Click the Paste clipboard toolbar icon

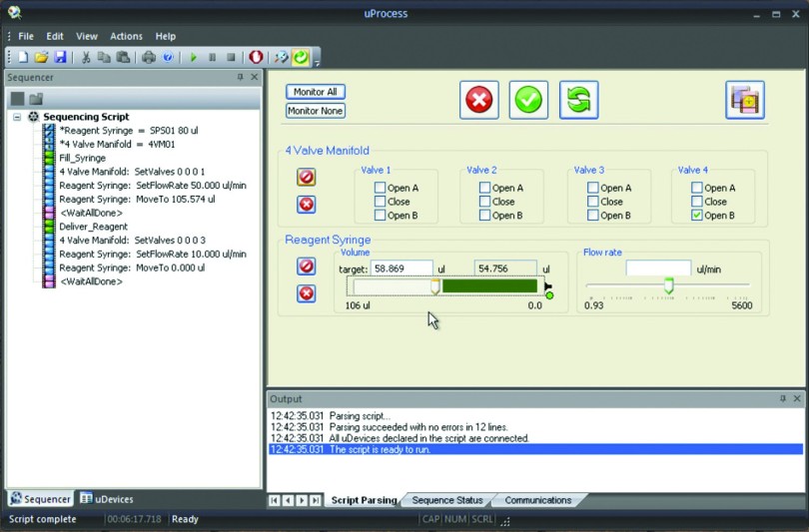click(123, 57)
